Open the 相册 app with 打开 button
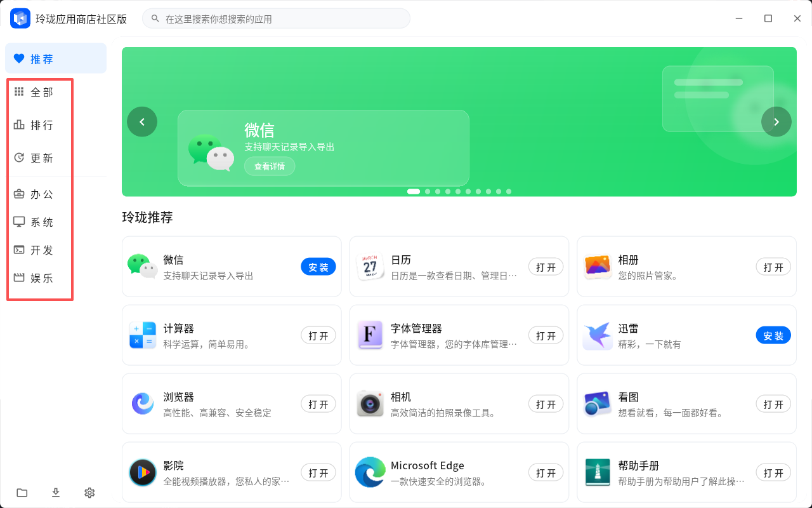The image size is (812, 508). (773, 267)
